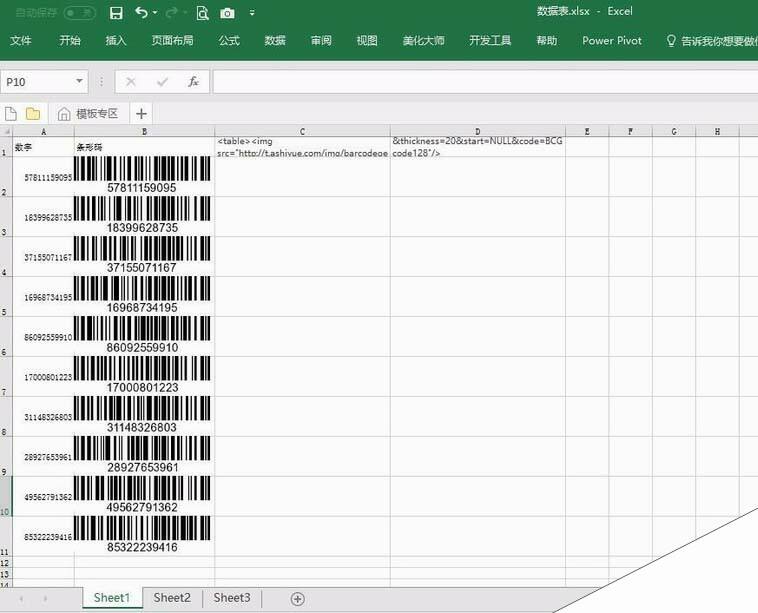Switch to the 开始 ribbon tab
Screen dimensions: 758x613
pos(70,41)
